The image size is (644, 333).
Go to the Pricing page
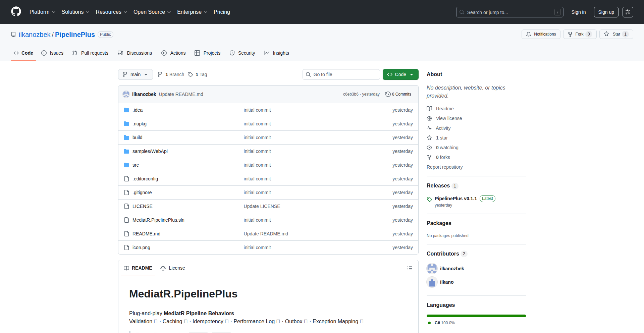(222, 12)
